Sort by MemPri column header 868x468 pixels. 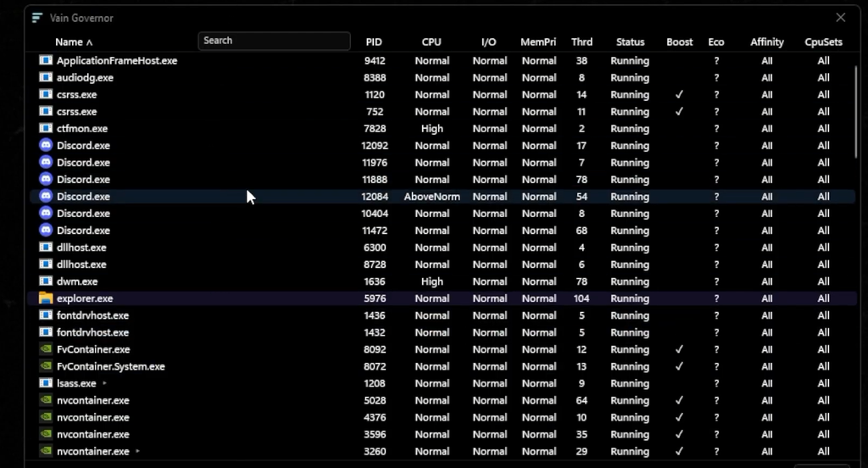tap(538, 42)
